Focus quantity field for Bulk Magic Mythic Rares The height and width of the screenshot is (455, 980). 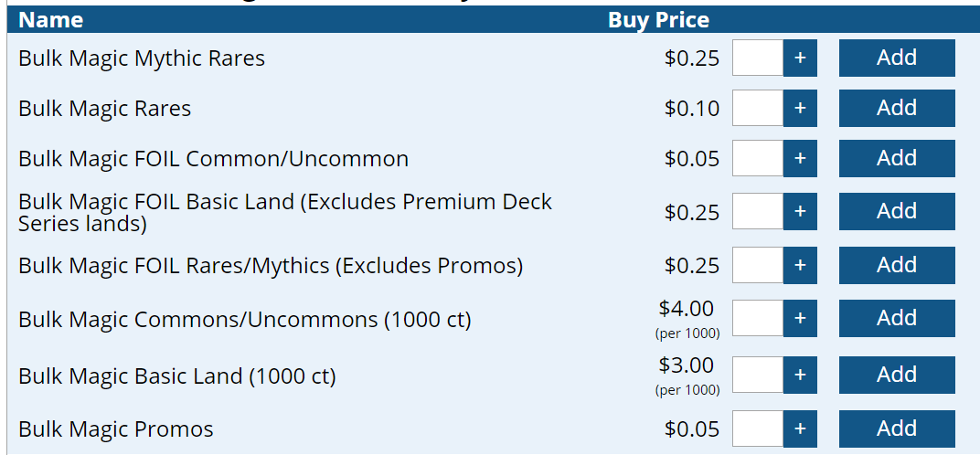point(758,58)
